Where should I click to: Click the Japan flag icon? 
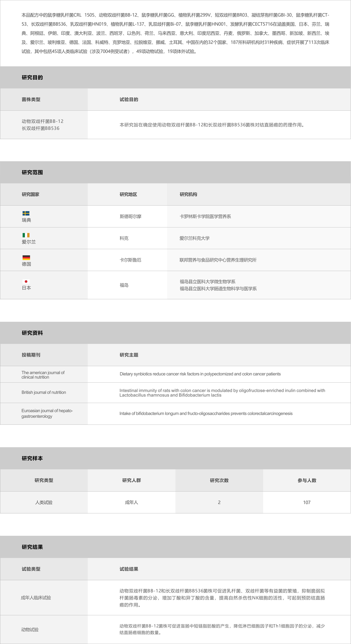(x=26, y=282)
